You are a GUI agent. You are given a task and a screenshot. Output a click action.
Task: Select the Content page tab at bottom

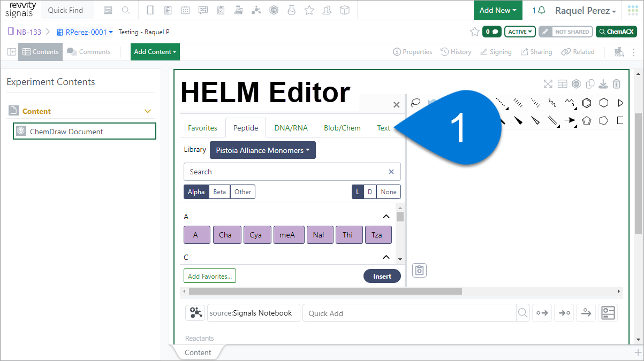[x=198, y=352]
